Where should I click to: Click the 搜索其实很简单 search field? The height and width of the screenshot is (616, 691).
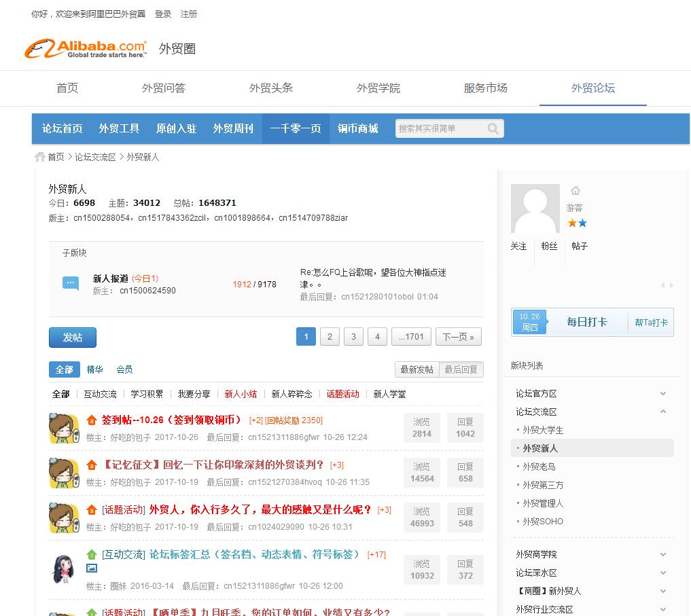(x=441, y=128)
